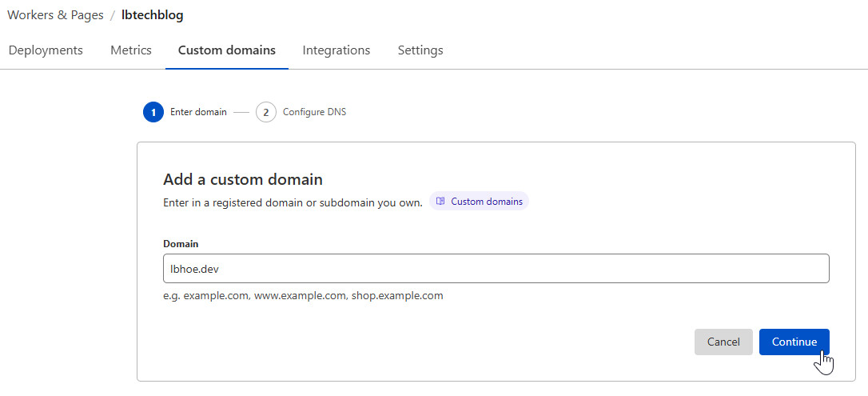Click the registered domain description text
Screen dimensions: 868x396
[293, 202]
